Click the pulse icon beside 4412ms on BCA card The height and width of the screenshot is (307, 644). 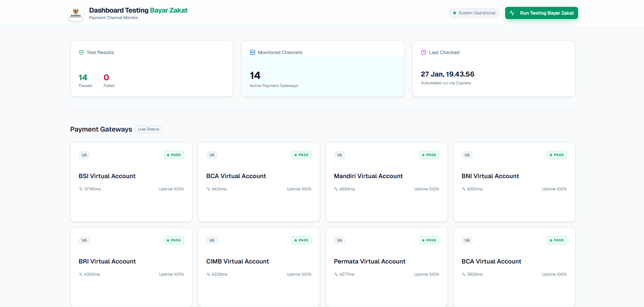208,189
